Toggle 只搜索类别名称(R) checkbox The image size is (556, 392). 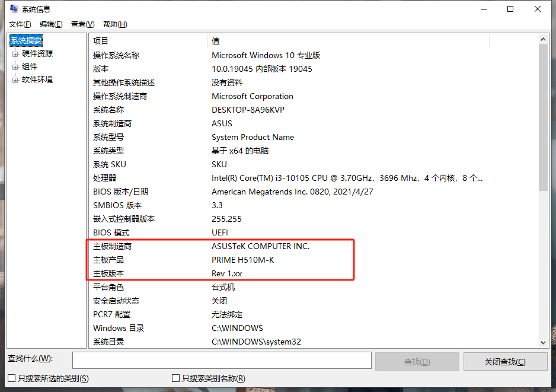175,378
